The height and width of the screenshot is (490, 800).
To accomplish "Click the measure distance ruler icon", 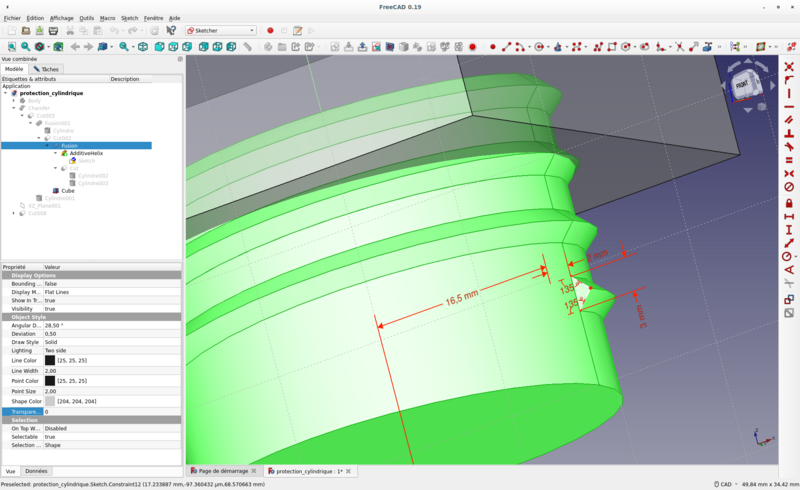I will pyautogui.click(x=247, y=46).
